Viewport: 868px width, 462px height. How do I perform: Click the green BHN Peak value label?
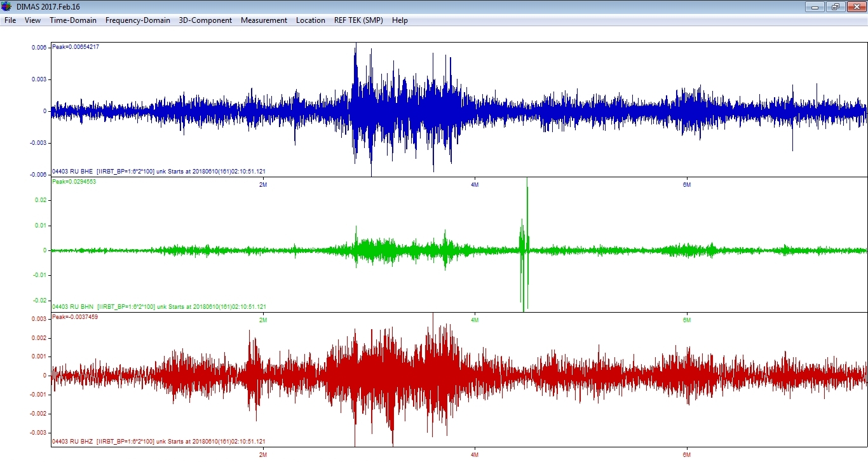coord(74,182)
